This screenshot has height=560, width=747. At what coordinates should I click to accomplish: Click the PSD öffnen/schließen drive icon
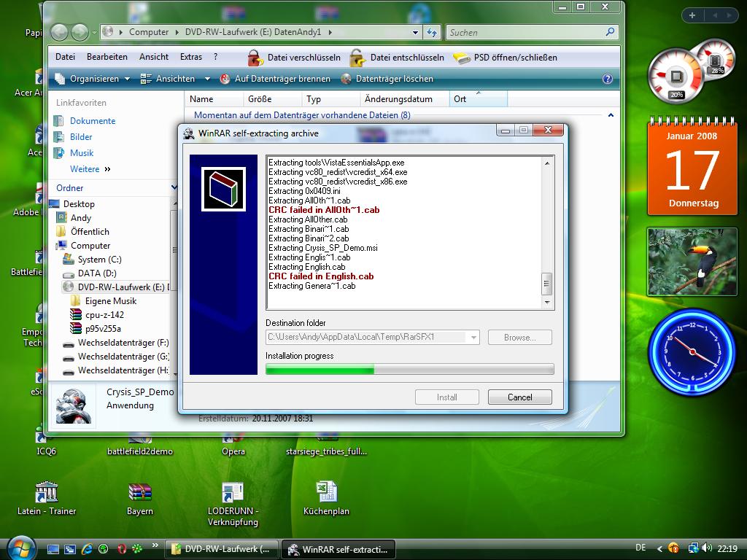point(461,58)
